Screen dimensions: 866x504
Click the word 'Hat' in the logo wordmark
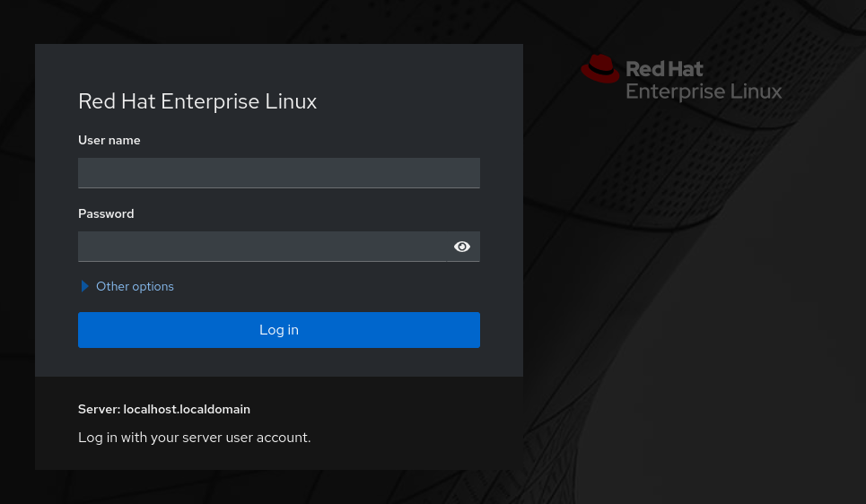click(686, 69)
